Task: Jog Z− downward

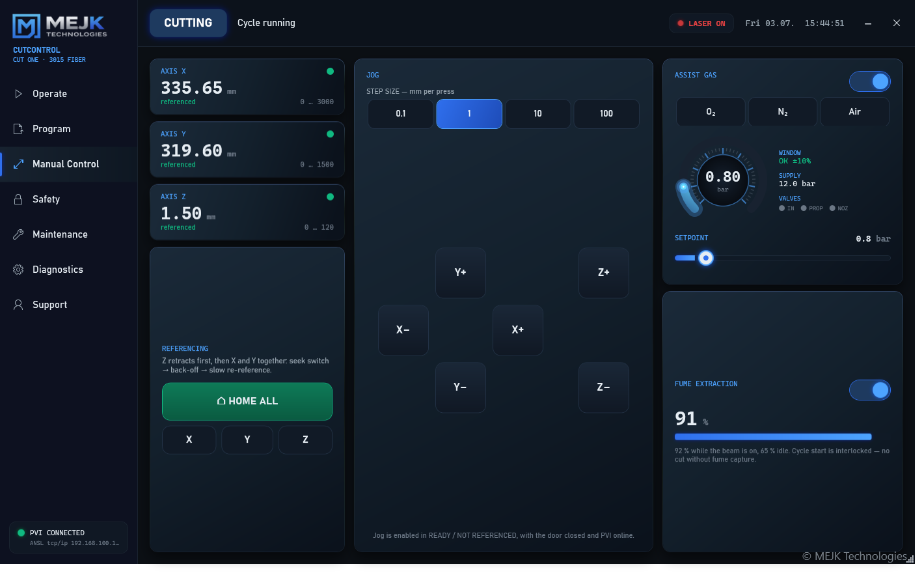Action: (x=604, y=387)
